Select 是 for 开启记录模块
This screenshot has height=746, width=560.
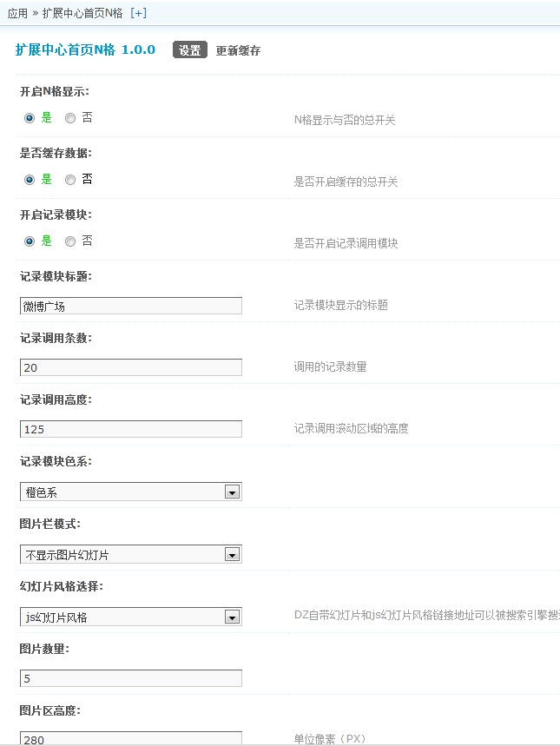click(30, 241)
